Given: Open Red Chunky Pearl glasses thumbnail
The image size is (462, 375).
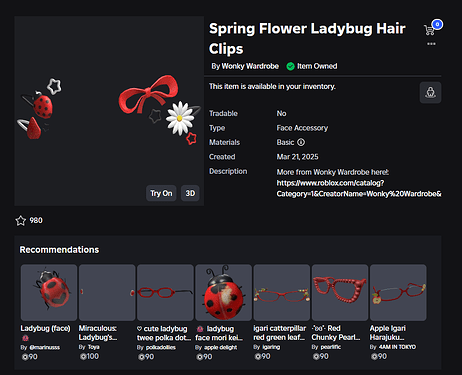Looking at the screenshot, I should click(x=340, y=293).
